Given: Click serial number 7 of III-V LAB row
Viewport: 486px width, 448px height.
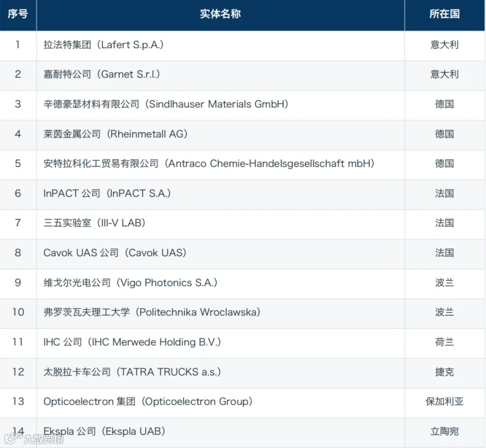Looking at the screenshot, I should click(x=18, y=223).
